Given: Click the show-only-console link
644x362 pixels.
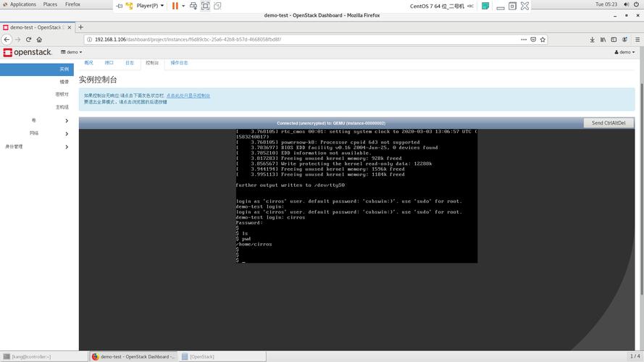Looking at the screenshot, I should (x=188, y=96).
